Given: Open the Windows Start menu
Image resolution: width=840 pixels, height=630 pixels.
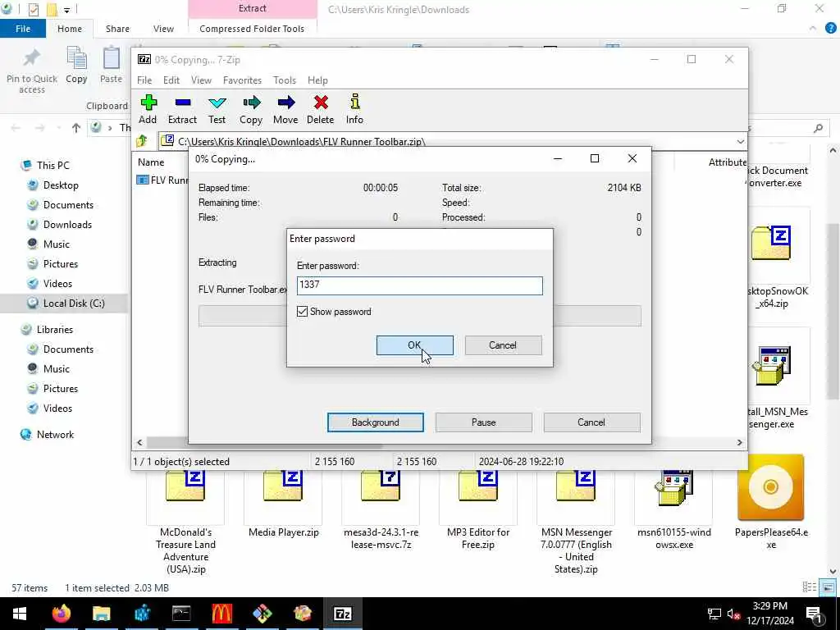Looking at the screenshot, I should [x=20, y=614].
